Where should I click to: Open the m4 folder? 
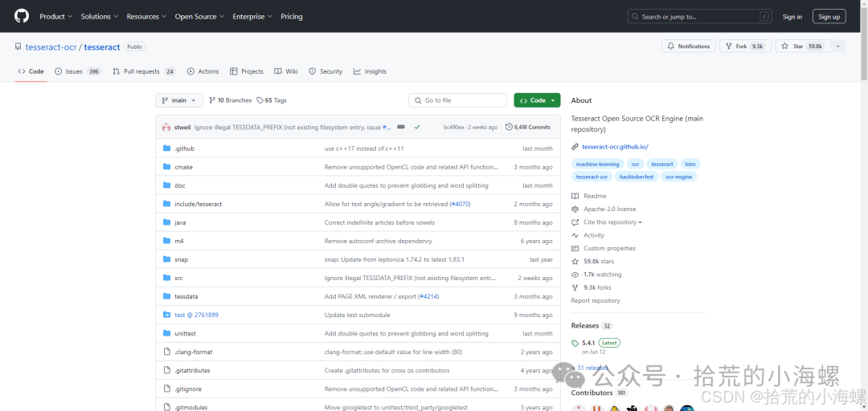[178, 241]
